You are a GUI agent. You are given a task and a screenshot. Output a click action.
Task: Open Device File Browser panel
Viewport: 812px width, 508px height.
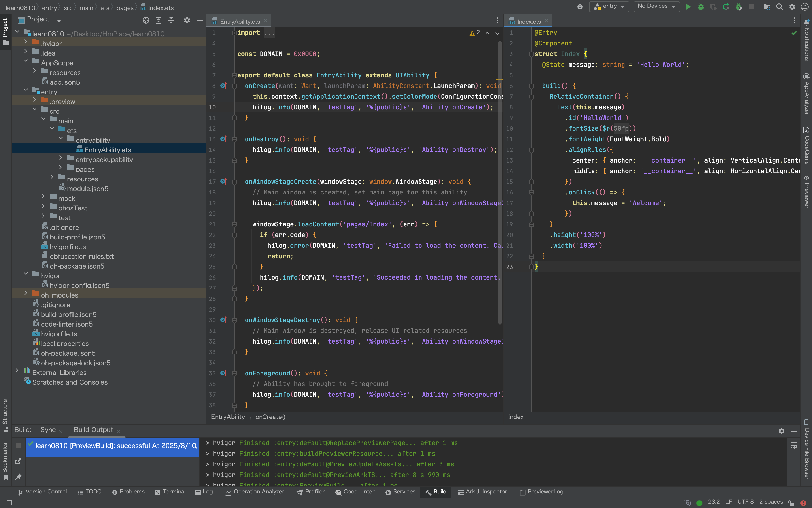coord(806,449)
